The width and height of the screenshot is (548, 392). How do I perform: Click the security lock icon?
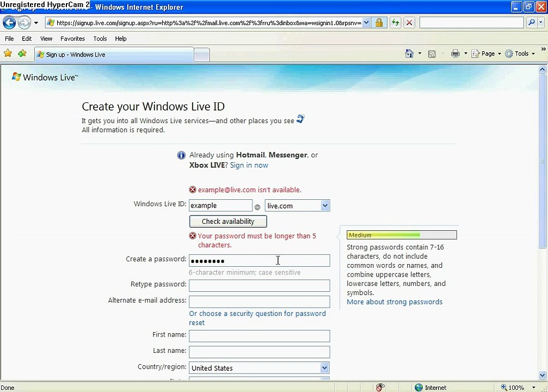[379, 23]
